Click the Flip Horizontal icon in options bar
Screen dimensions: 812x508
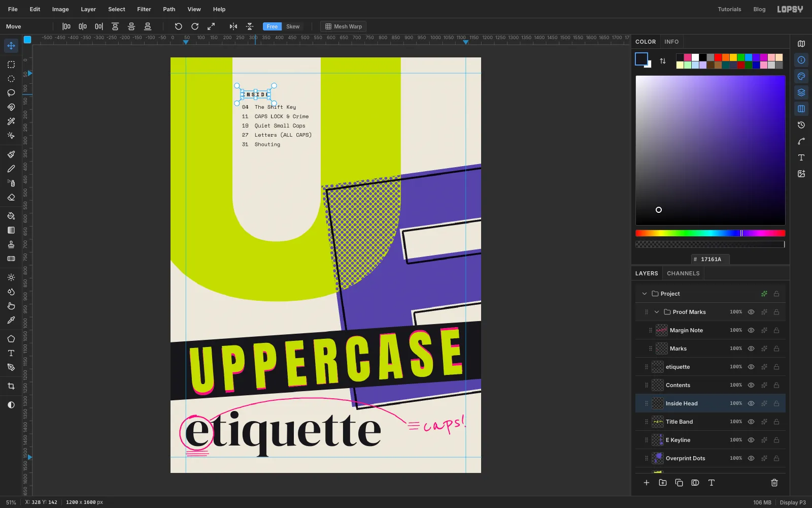point(233,26)
